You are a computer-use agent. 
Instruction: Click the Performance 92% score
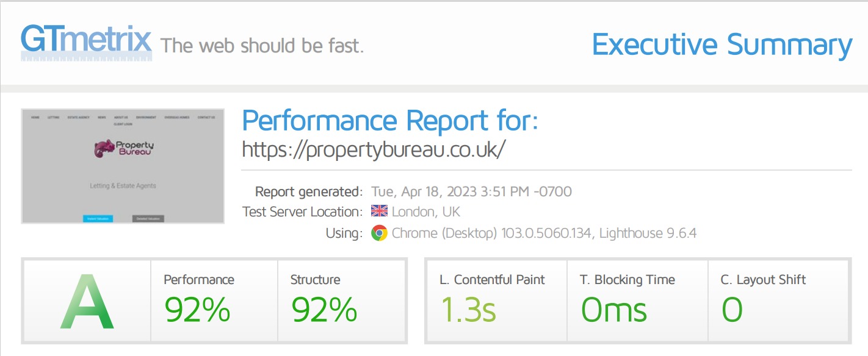point(197,309)
